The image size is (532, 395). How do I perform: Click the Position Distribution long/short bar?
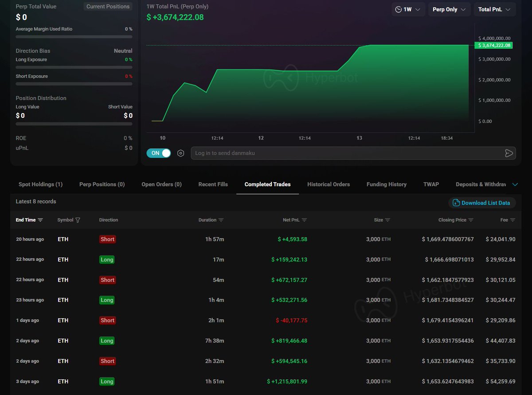(x=74, y=124)
